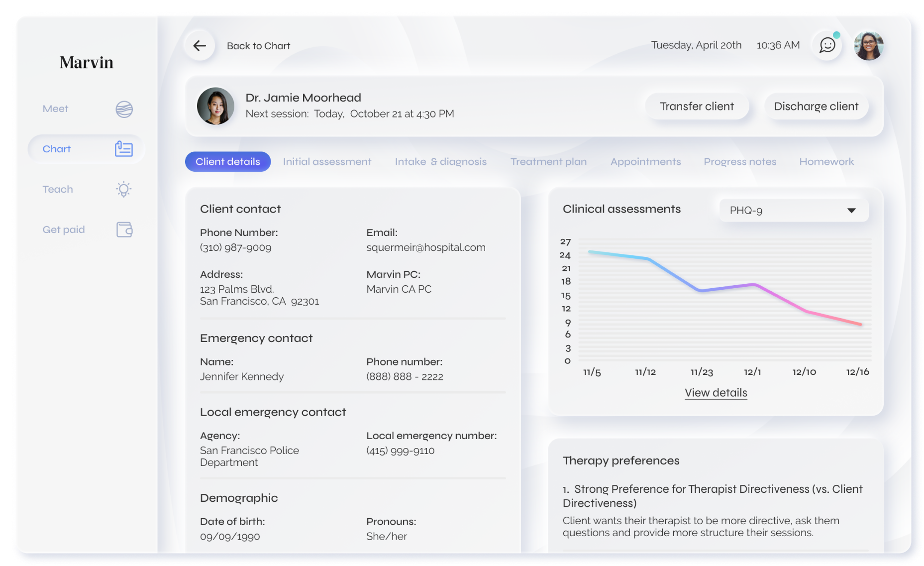Image resolution: width=924 pixels, height=566 pixels.
Task: Click the Transfer client button
Action: point(697,107)
